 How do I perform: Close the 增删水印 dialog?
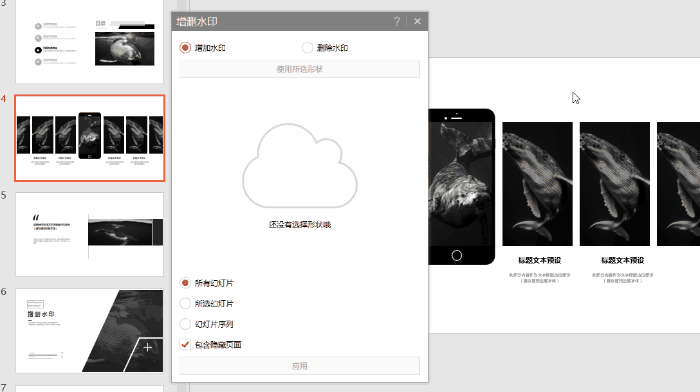(417, 21)
